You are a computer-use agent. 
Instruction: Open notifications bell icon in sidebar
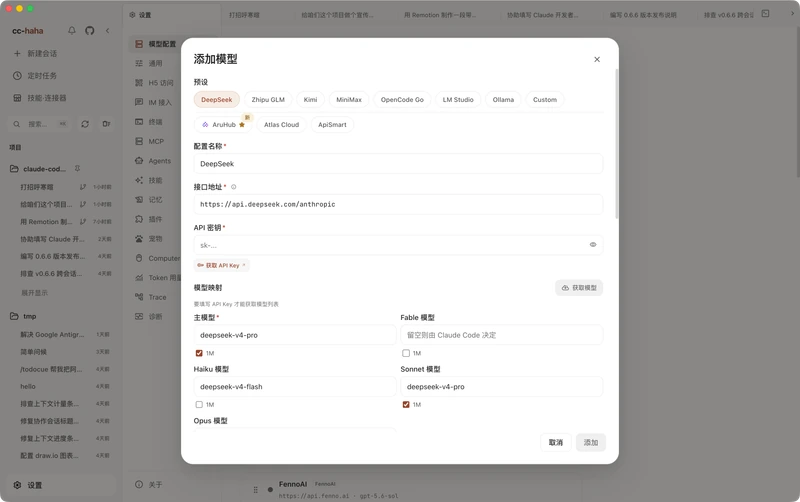coord(72,31)
